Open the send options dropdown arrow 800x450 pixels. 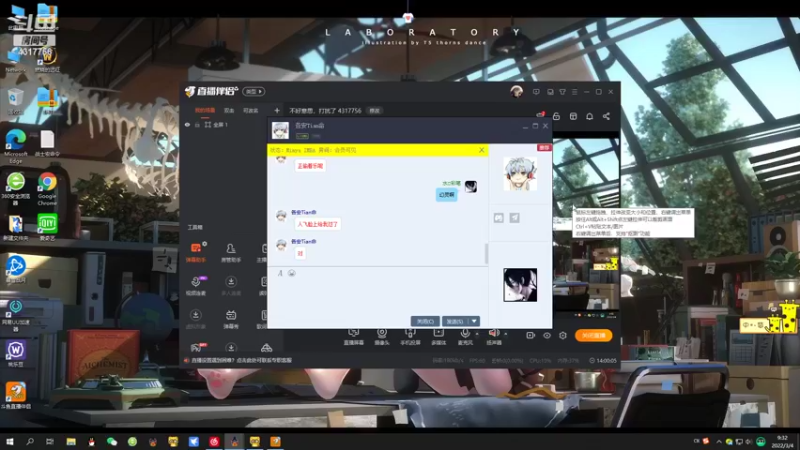(x=474, y=321)
